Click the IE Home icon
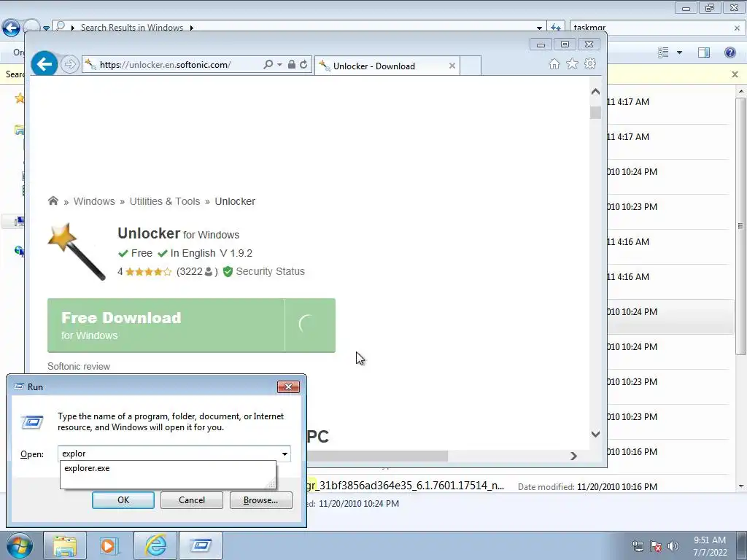The width and height of the screenshot is (747, 560). pos(554,64)
